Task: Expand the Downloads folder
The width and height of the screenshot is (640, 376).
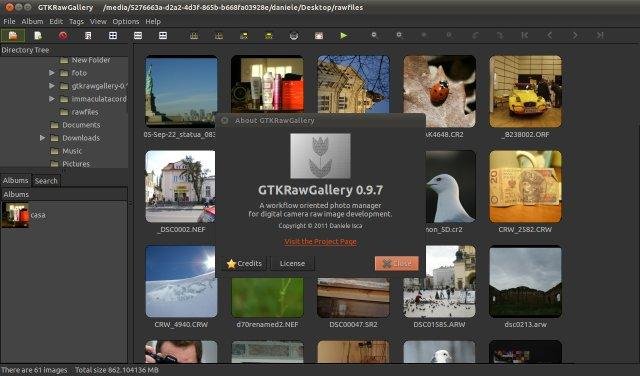Action: click(x=42, y=138)
